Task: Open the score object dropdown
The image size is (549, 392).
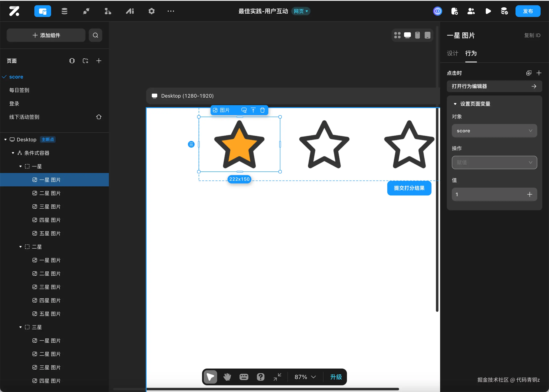Action: pyautogui.click(x=494, y=131)
